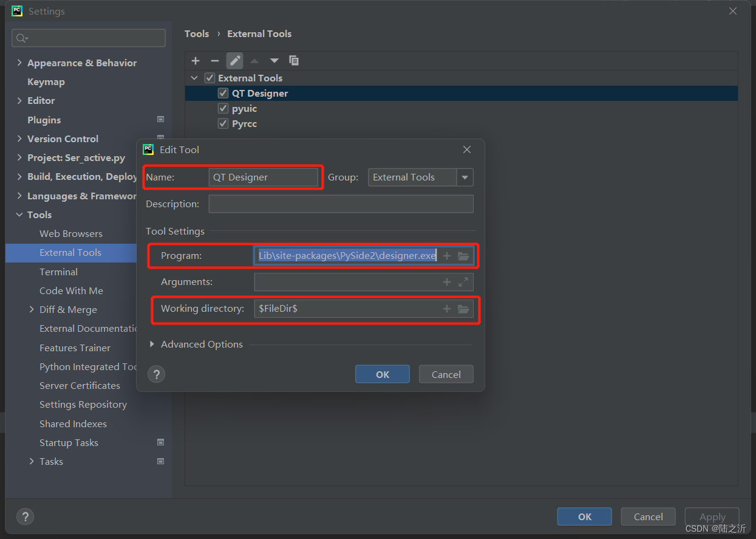Select Pyrcc row in tools list

(461, 123)
